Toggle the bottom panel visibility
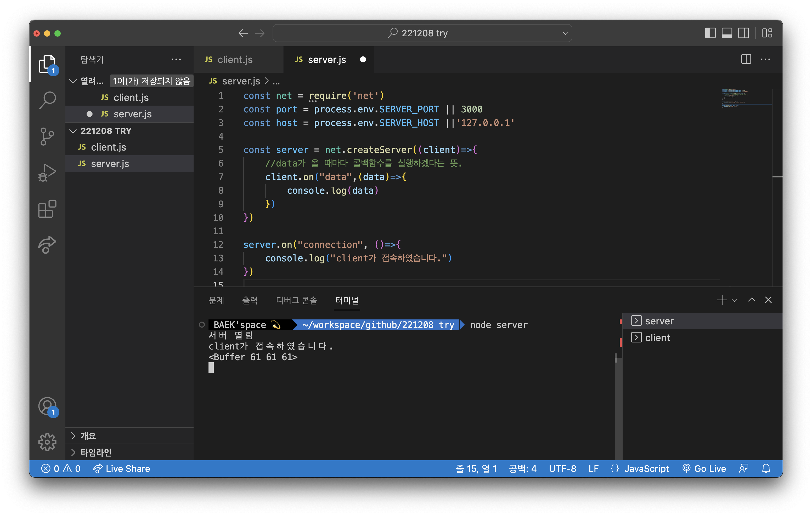 click(727, 33)
